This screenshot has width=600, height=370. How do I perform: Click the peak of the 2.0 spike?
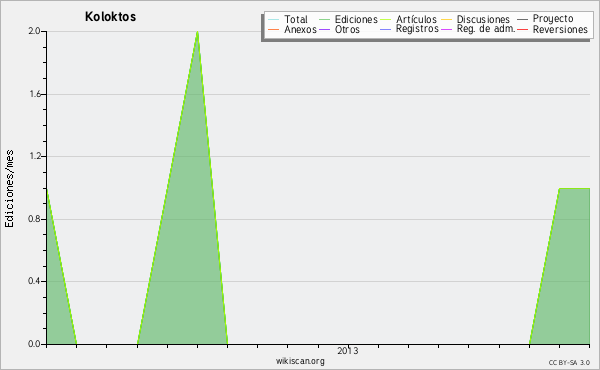coord(197,32)
